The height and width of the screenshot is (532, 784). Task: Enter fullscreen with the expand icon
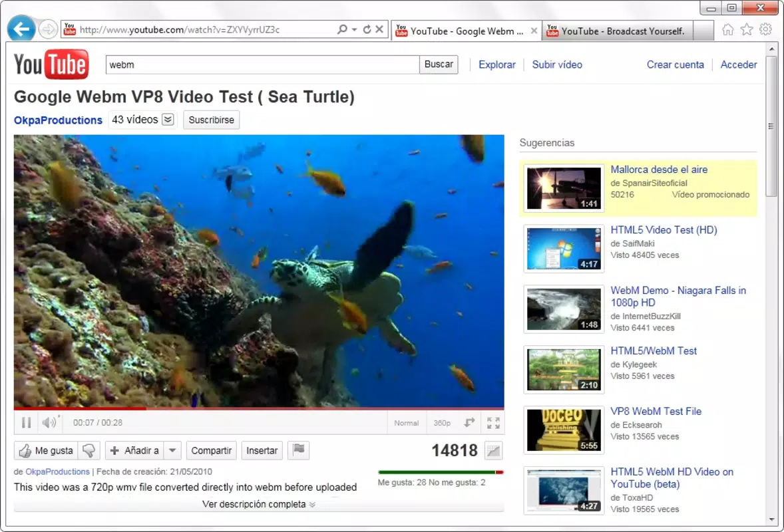coord(494,422)
